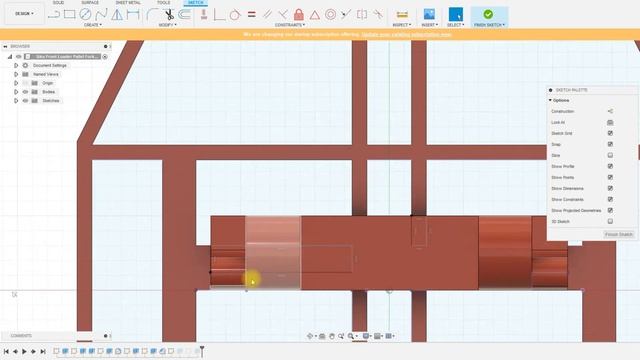Apply the Equal constraint
This screenshot has height=360, width=640.
(251, 15)
